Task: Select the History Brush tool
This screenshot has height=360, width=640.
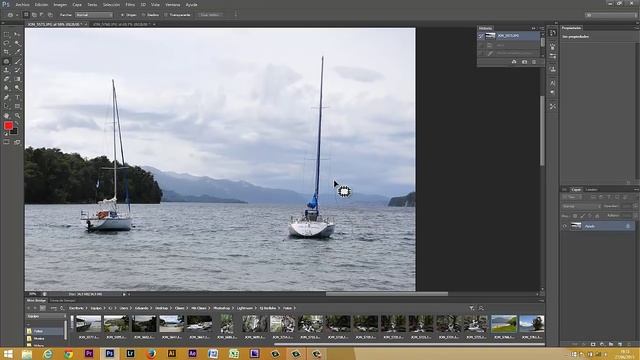Action: [17, 70]
